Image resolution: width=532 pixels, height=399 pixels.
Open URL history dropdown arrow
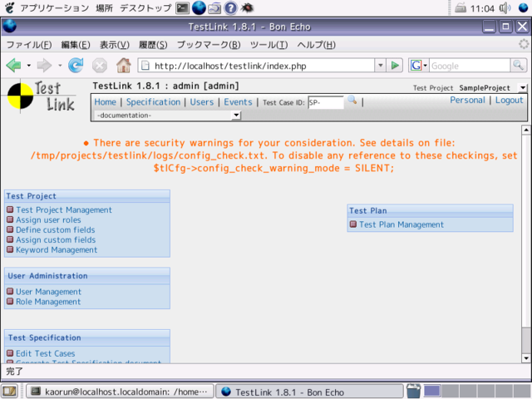381,65
